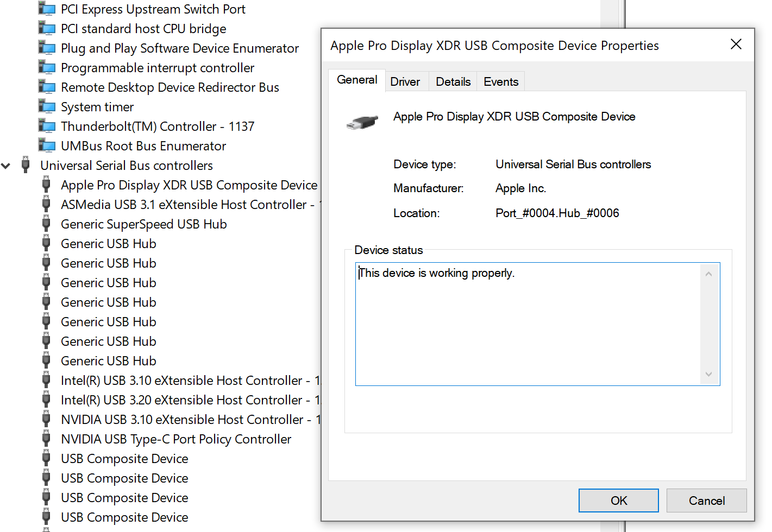Close the Device Properties dialog

pyautogui.click(x=736, y=44)
